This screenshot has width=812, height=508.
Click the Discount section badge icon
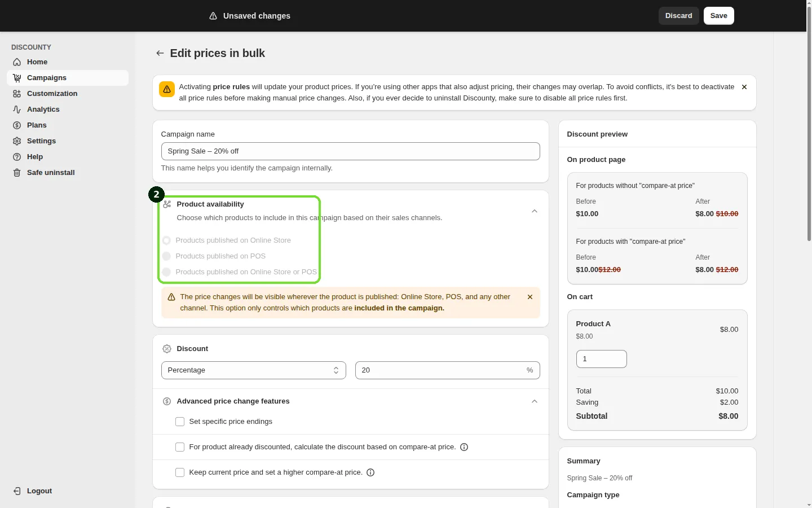pos(167,349)
